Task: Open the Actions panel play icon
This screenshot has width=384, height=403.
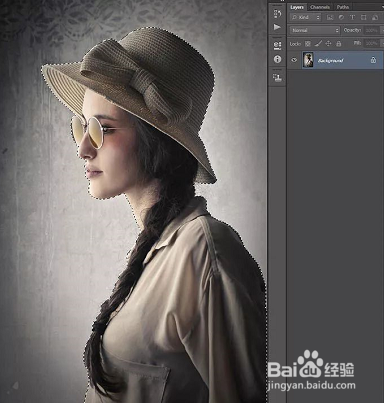Action: (277, 27)
